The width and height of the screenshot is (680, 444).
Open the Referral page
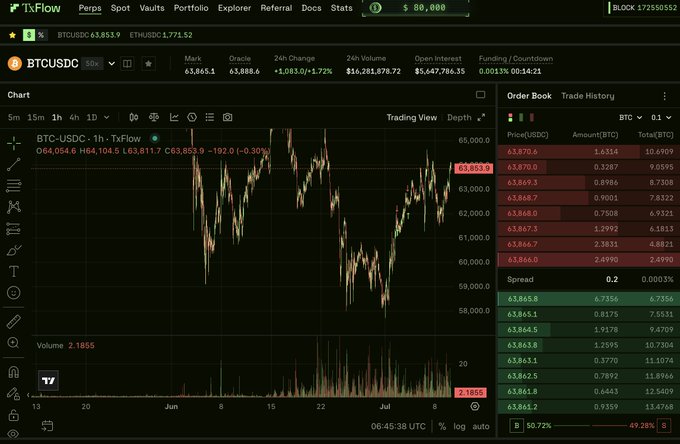click(x=276, y=8)
